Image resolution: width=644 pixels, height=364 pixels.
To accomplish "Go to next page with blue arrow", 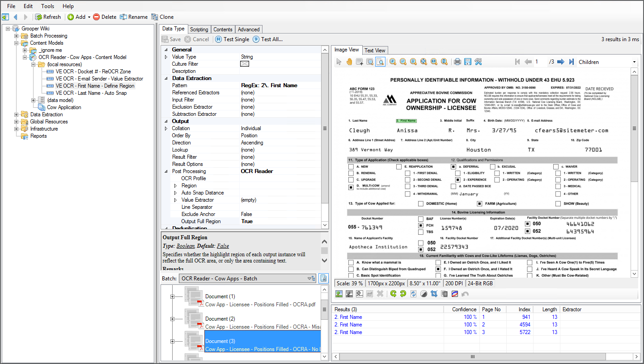I will coord(560,62).
